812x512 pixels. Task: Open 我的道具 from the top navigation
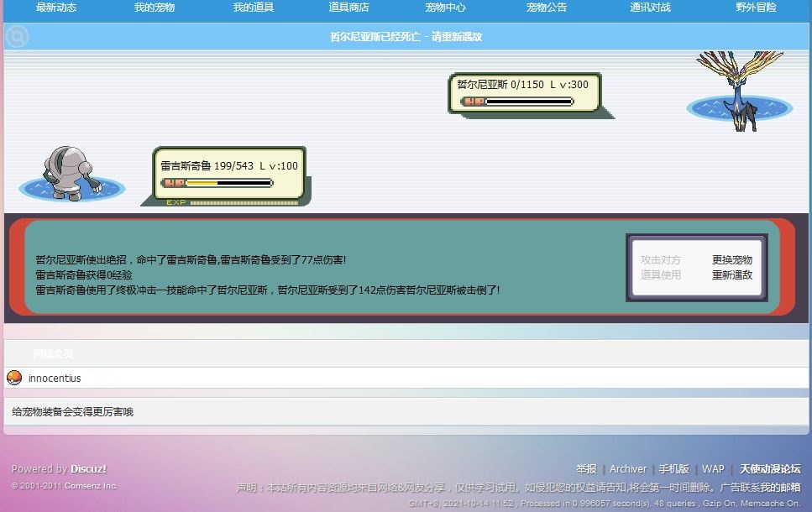(x=254, y=8)
